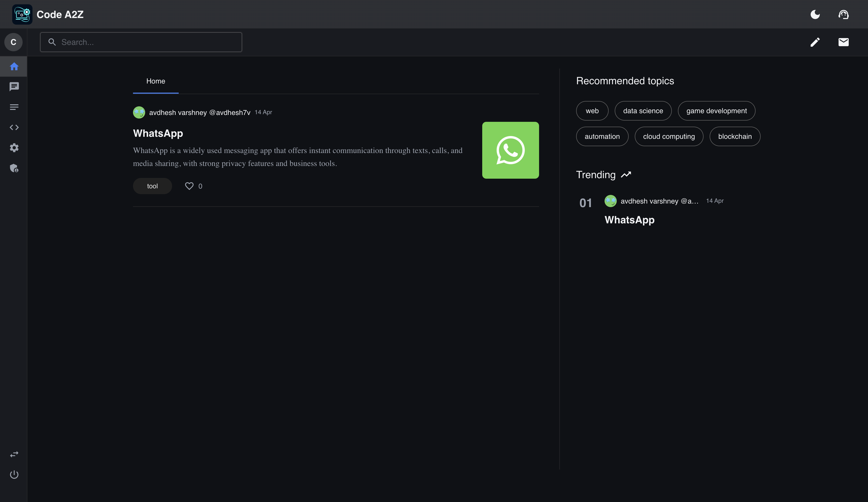Open the admin shield sidebar icon
Image resolution: width=868 pixels, height=502 pixels.
click(x=14, y=168)
